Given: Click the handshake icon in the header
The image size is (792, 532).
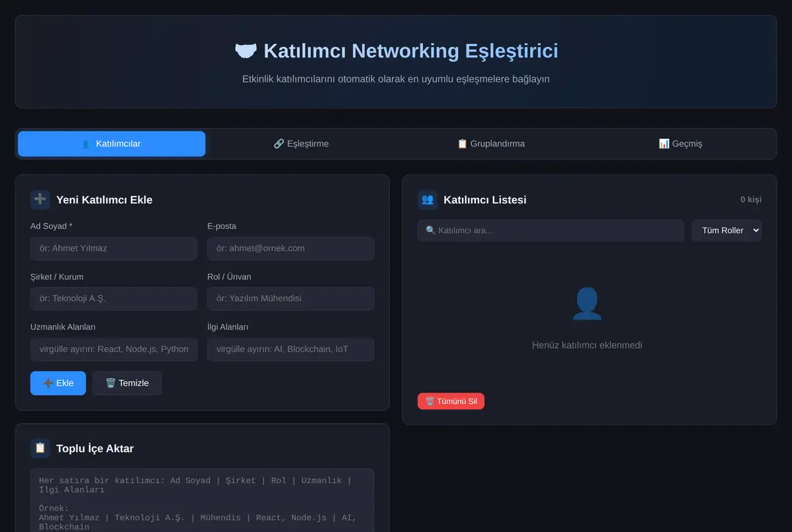Looking at the screenshot, I should [x=246, y=51].
